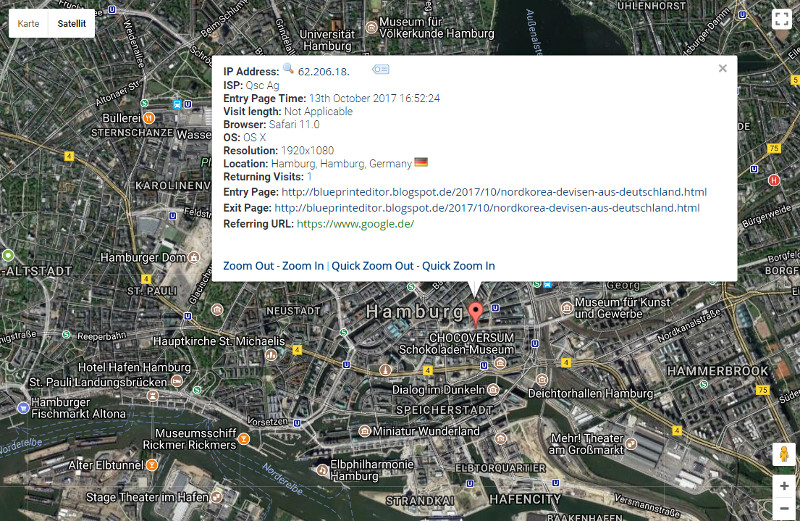Click the red location pin marker

[x=476, y=313]
